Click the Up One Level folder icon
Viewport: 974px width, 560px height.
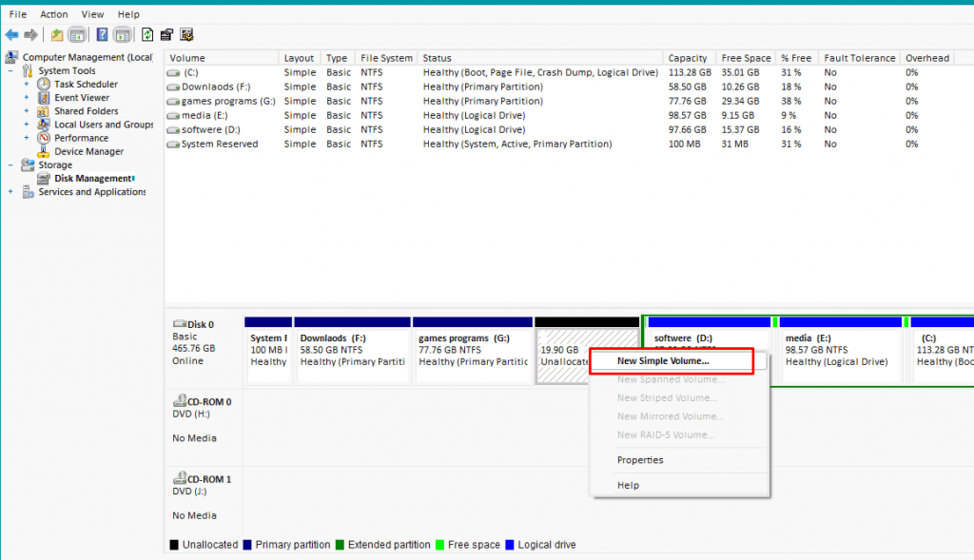click(x=57, y=34)
